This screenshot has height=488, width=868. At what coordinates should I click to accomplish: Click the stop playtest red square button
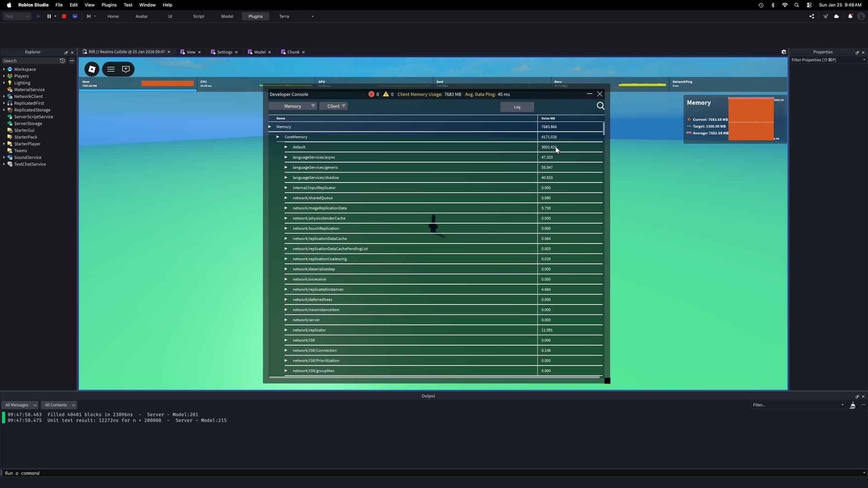tap(64, 16)
